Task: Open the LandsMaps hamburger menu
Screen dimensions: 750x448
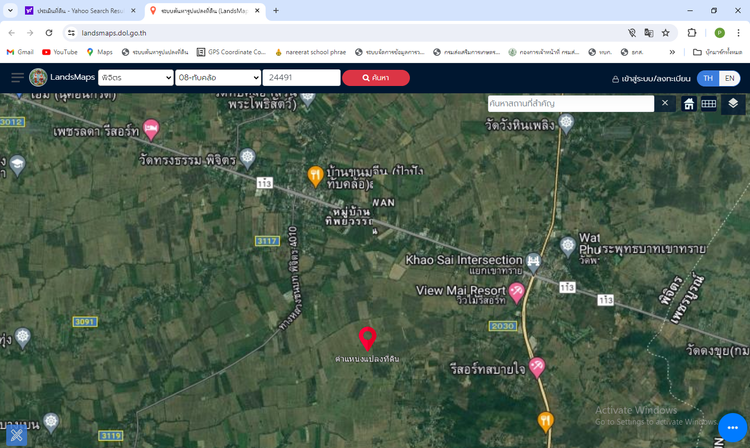Action: tap(17, 78)
